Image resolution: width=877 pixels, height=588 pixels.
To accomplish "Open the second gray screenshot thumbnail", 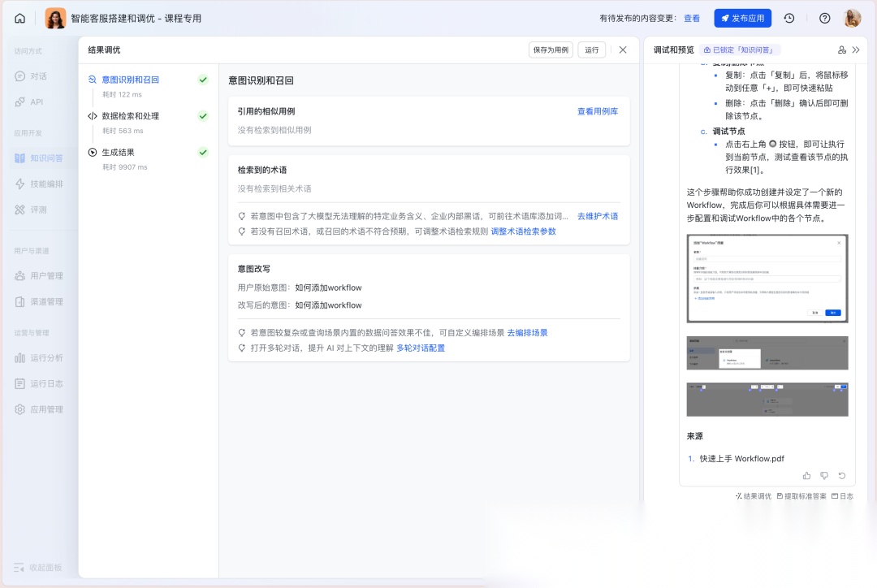I will [x=767, y=353].
